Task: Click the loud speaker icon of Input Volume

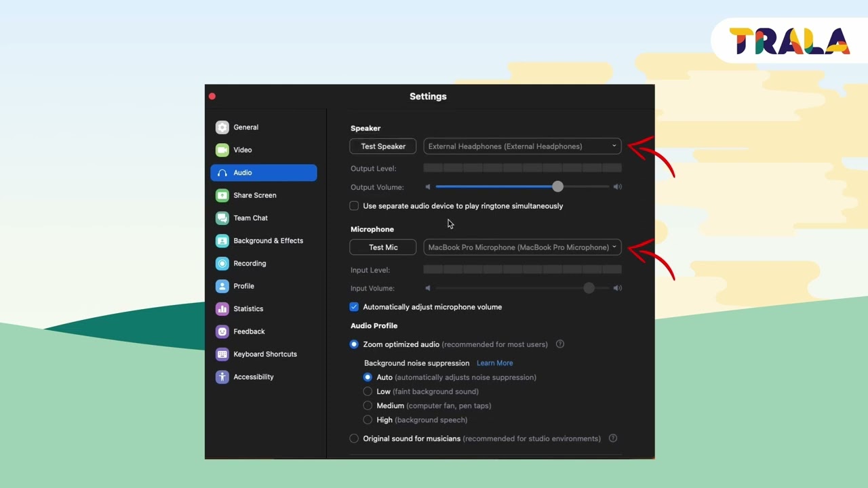Action: pos(618,288)
